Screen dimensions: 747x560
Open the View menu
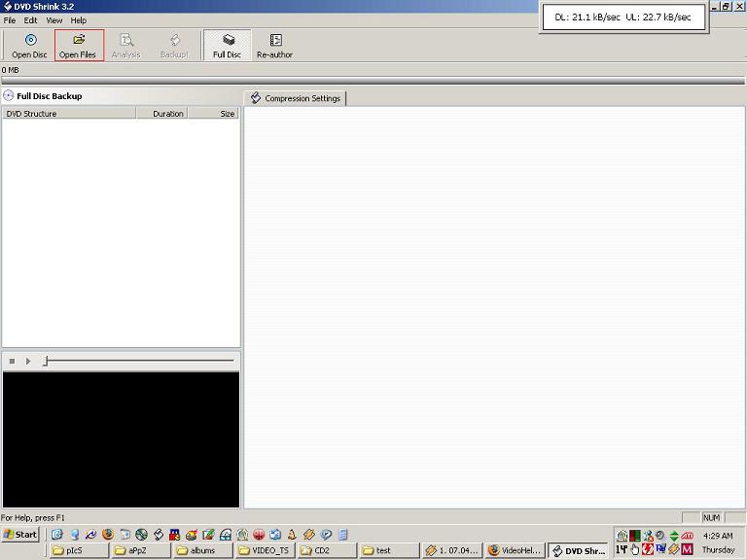[x=54, y=20]
